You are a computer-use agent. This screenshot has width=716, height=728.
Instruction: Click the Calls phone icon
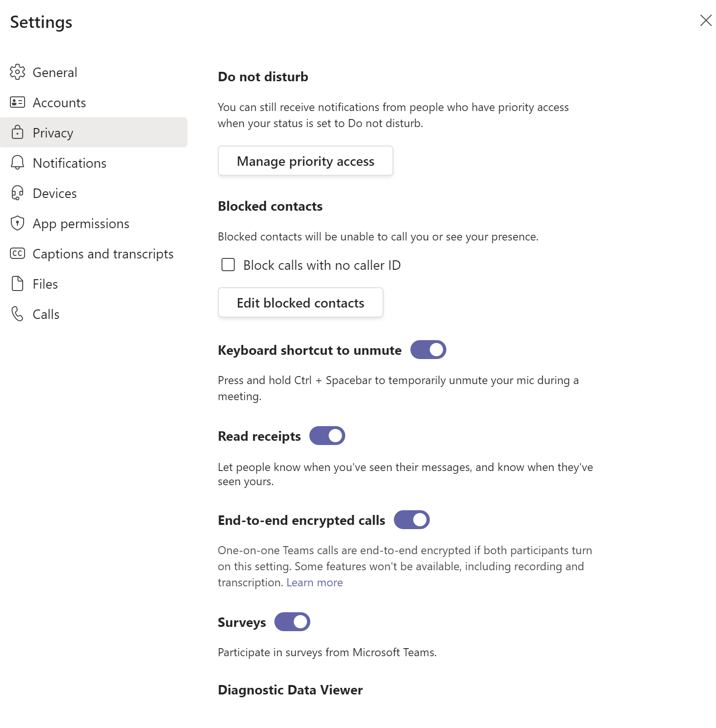[17, 314]
